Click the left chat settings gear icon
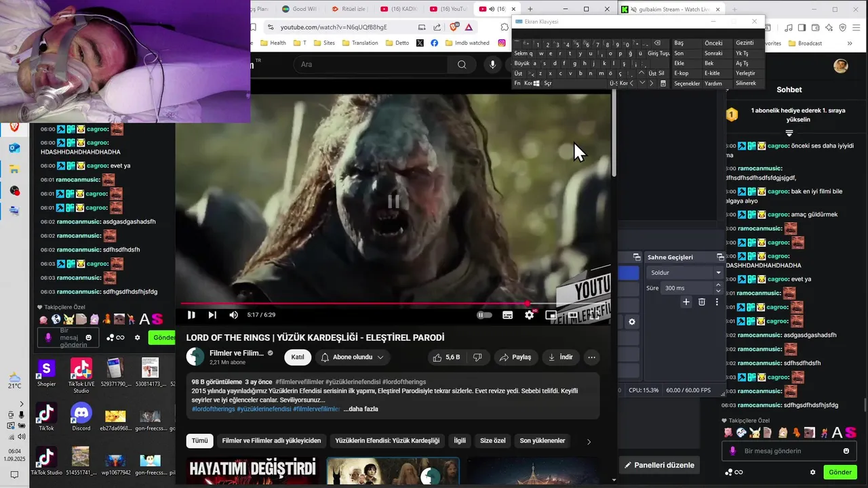Viewport: 868px width, 488px height. click(x=138, y=338)
